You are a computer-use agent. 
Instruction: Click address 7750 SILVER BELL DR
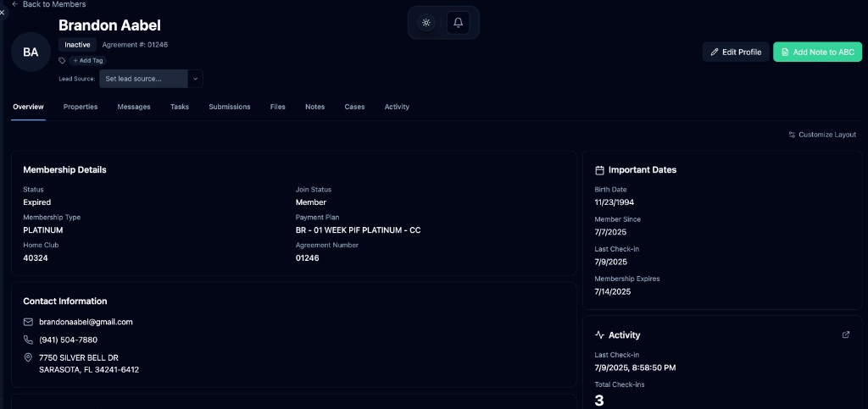point(79,357)
